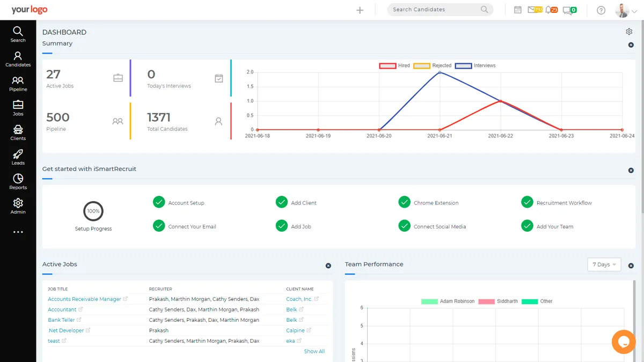Close the Get started with iSmartRecruit section
Screen dimensions: 644x362
(x=631, y=170)
